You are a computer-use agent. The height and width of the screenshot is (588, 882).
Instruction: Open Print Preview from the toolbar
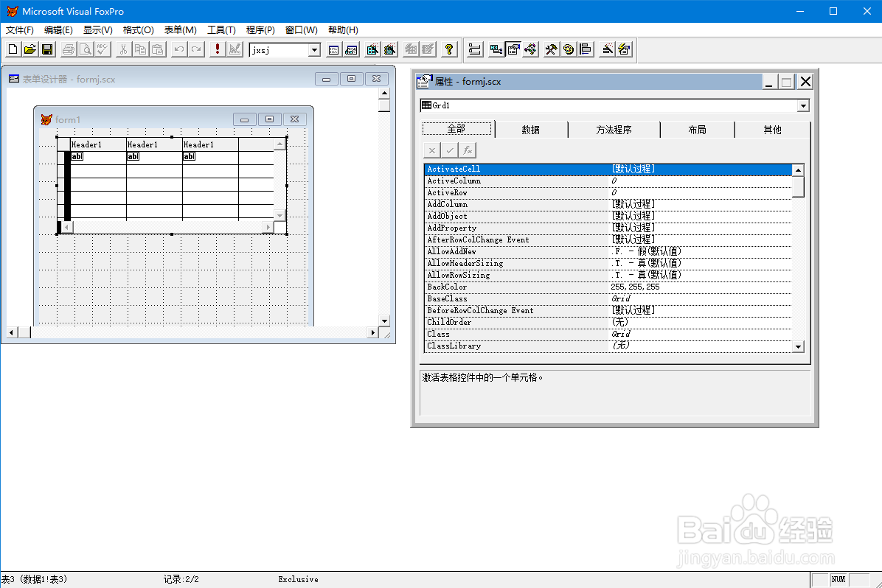click(86, 49)
